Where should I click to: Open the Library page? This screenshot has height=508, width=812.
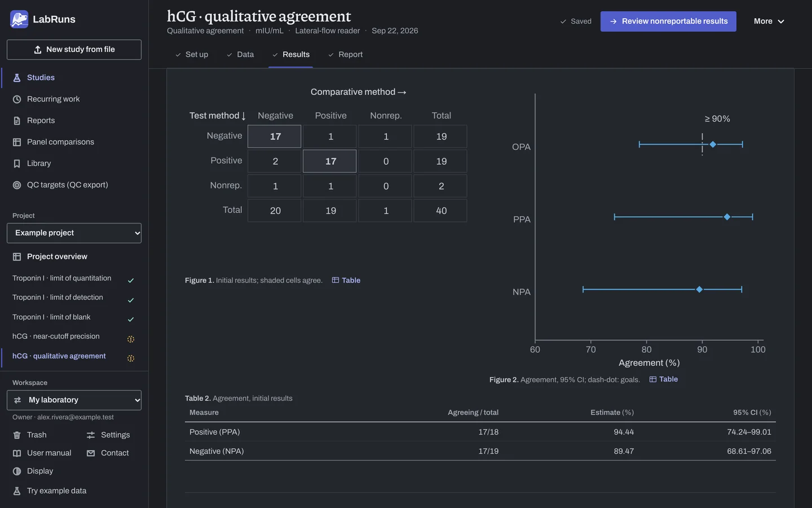pyautogui.click(x=38, y=163)
